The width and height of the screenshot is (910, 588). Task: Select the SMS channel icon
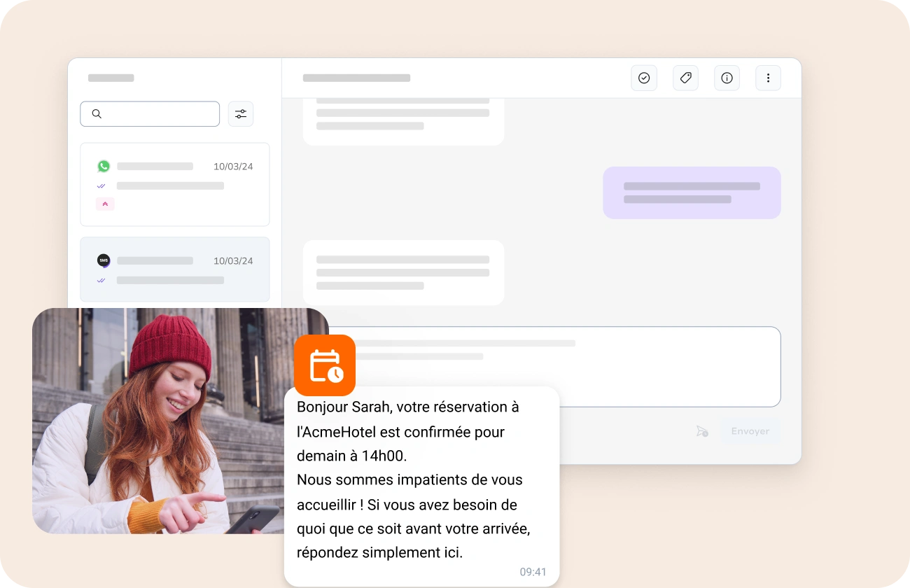104,260
